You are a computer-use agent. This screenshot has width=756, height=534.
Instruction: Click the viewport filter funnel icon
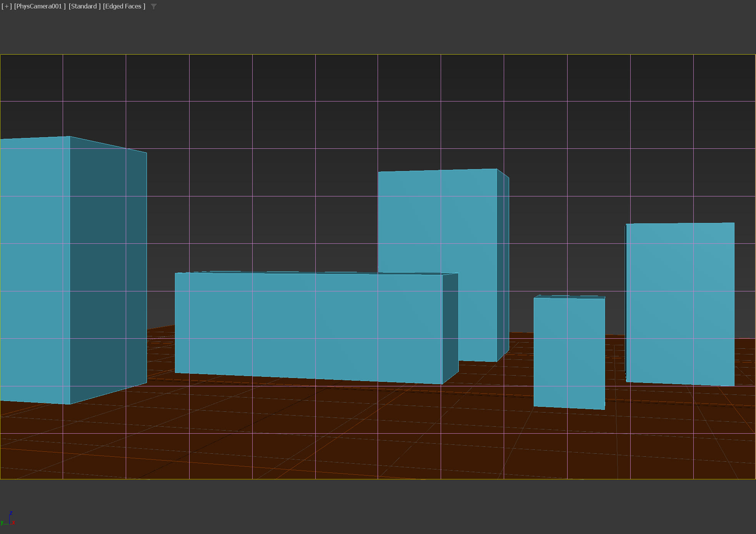tap(153, 7)
